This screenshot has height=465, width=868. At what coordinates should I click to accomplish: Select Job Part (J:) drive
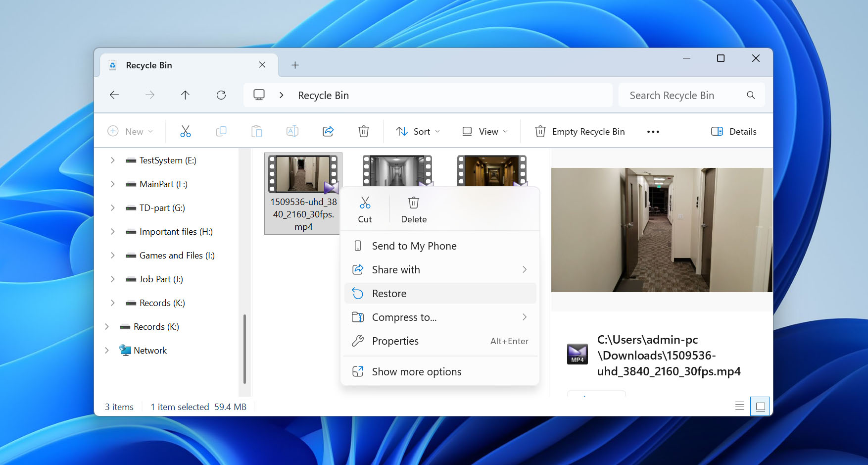point(155,279)
